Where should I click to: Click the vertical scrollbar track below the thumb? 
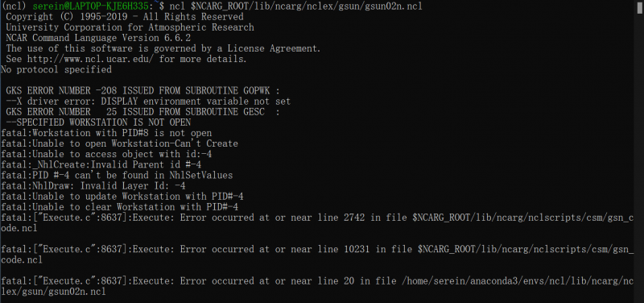click(640, 158)
